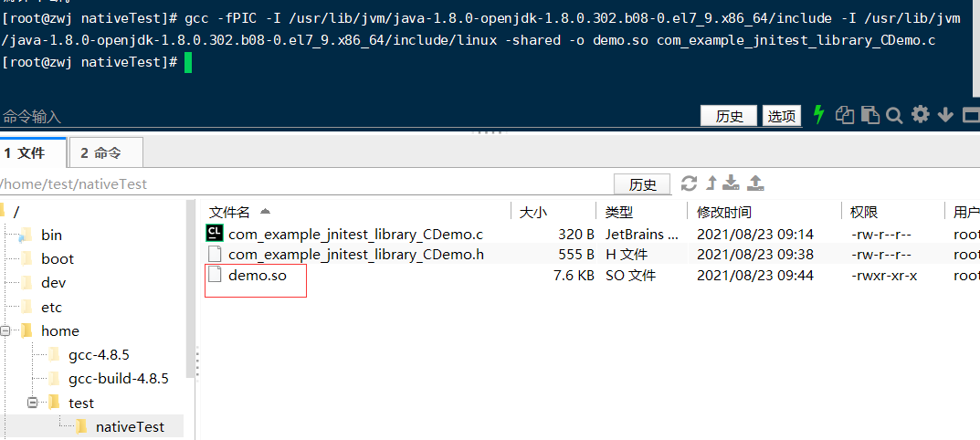The width and height of the screenshot is (980, 440).
Task: Click the 命令输入 command input field
Action: pos(347,116)
